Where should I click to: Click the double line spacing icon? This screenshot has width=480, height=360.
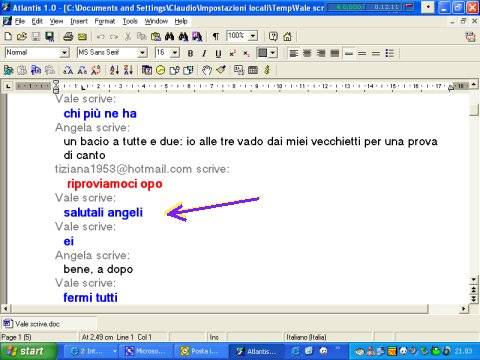click(376, 53)
